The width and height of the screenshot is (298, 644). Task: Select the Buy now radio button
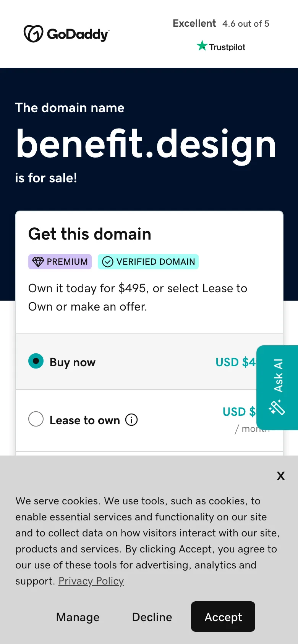(36, 361)
